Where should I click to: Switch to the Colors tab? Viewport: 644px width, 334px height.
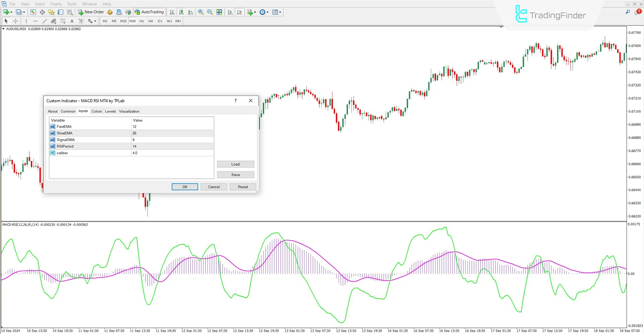(96, 111)
